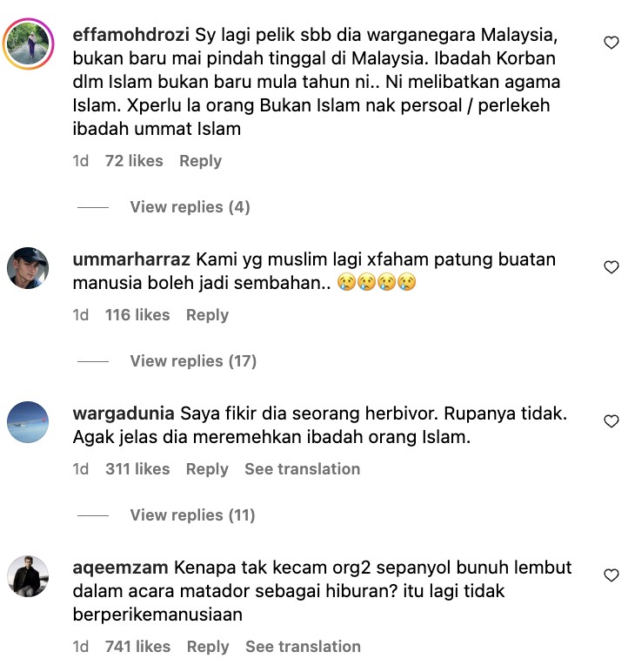Expand View replies (4) under effamohdrozi

click(190, 207)
